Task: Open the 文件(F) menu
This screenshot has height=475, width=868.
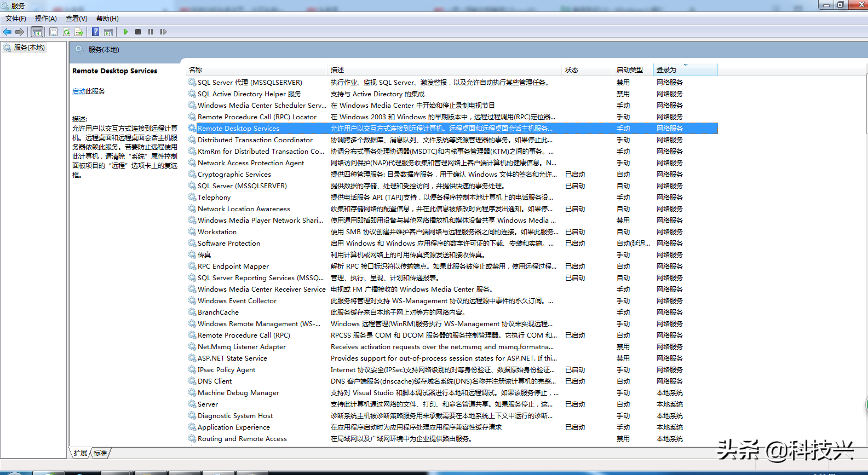Action: point(16,19)
